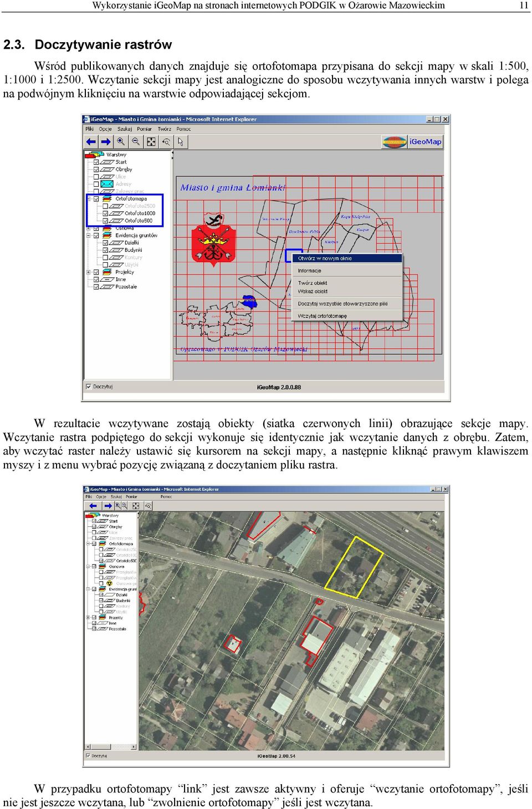Image resolution: width=532 pixels, height=809 pixels.
Task: Click the cyan envelope icon next to Adresy
Action: pos(108,184)
